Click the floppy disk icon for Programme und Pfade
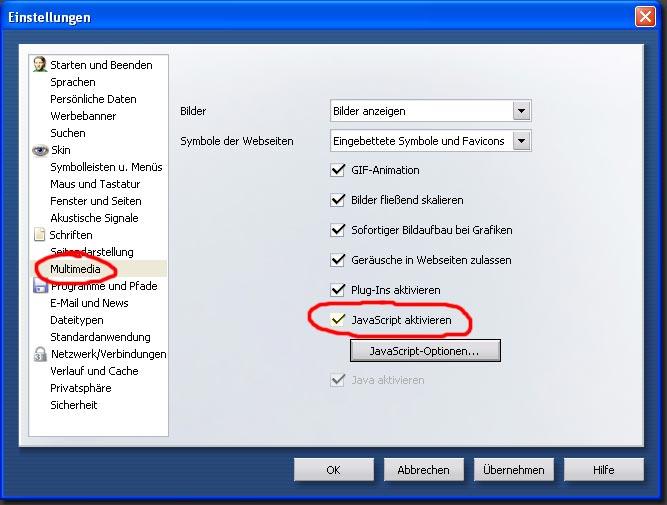This screenshot has width=667, height=505. coord(40,286)
